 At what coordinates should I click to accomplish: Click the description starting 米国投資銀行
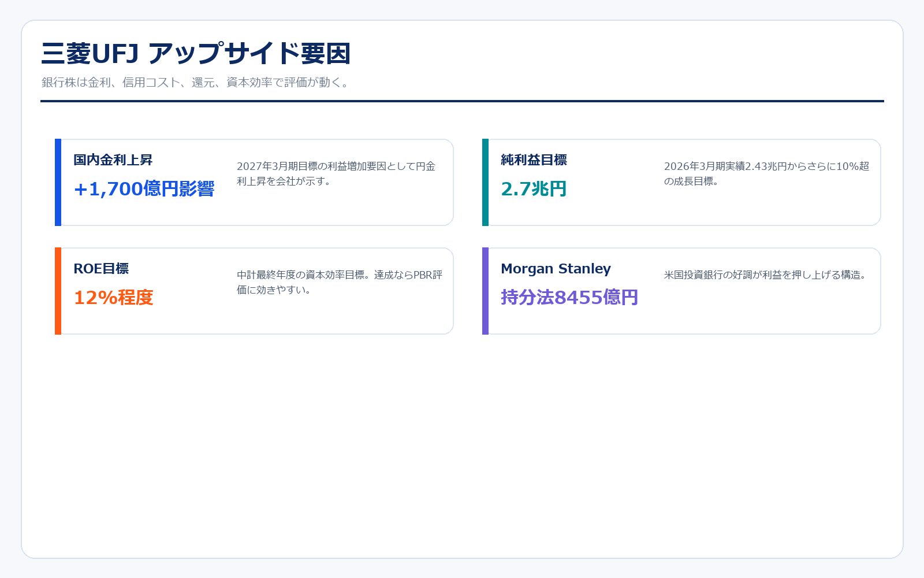click(767, 275)
